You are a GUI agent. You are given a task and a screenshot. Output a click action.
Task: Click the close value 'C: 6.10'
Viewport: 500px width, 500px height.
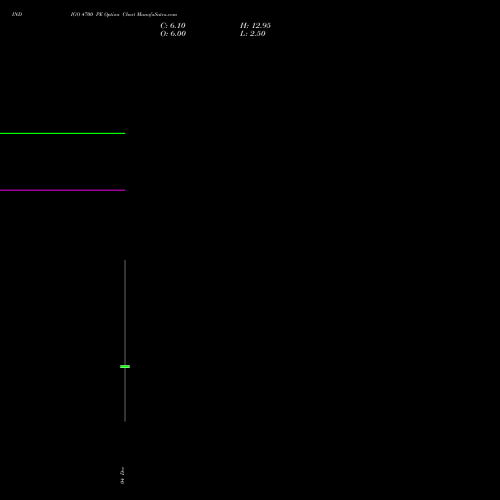[x=173, y=26]
